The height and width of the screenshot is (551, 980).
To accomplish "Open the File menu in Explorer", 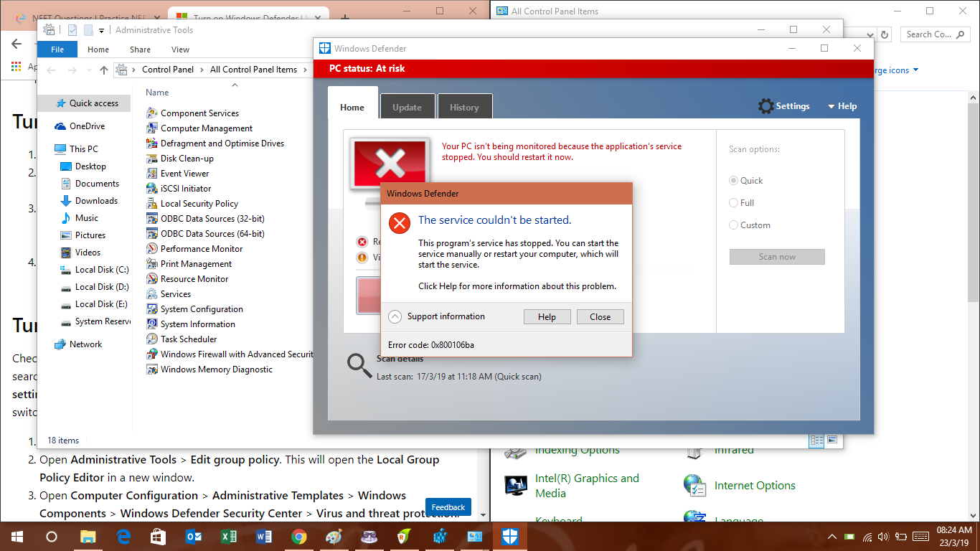I will (x=57, y=50).
